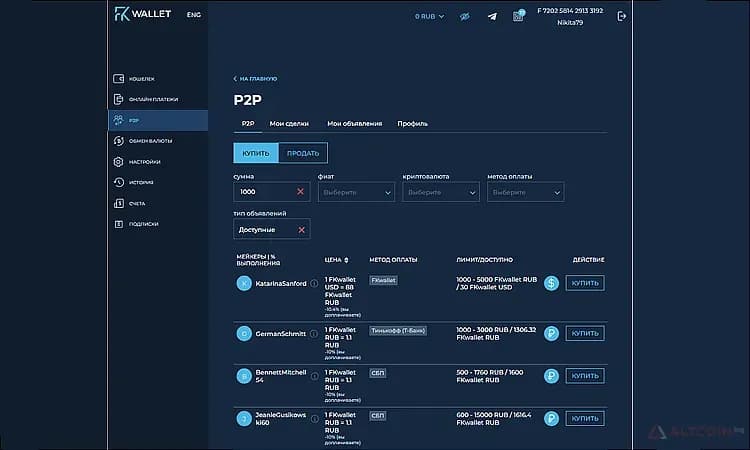Open тип объявлений Доступные field
This screenshot has width=750, height=450.
click(x=271, y=229)
